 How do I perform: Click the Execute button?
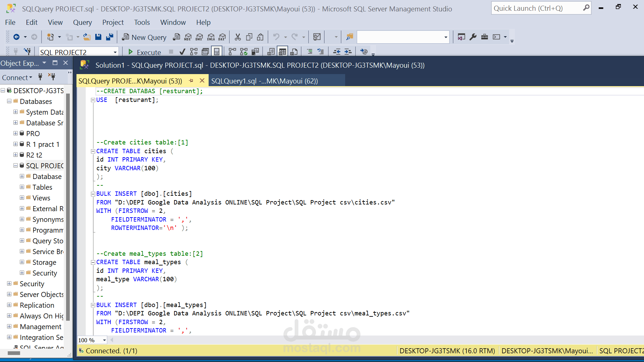tap(145, 52)
